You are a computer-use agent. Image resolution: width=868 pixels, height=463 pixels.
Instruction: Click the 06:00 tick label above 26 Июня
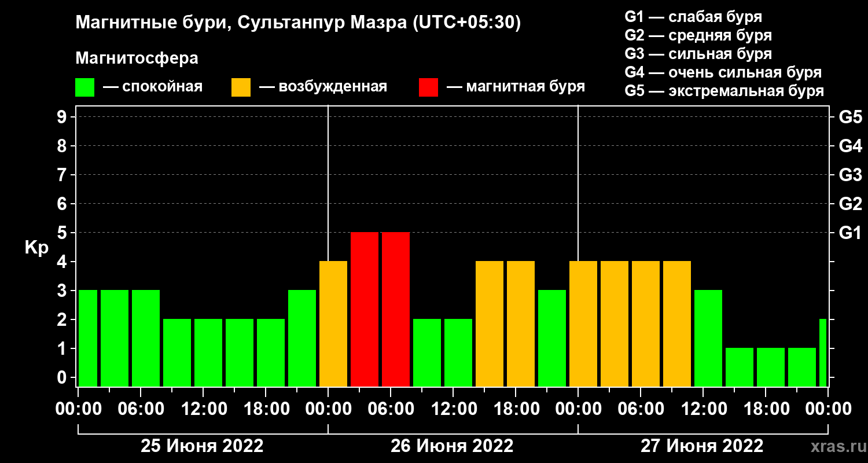pyautogui.click(x=391, y=409)
